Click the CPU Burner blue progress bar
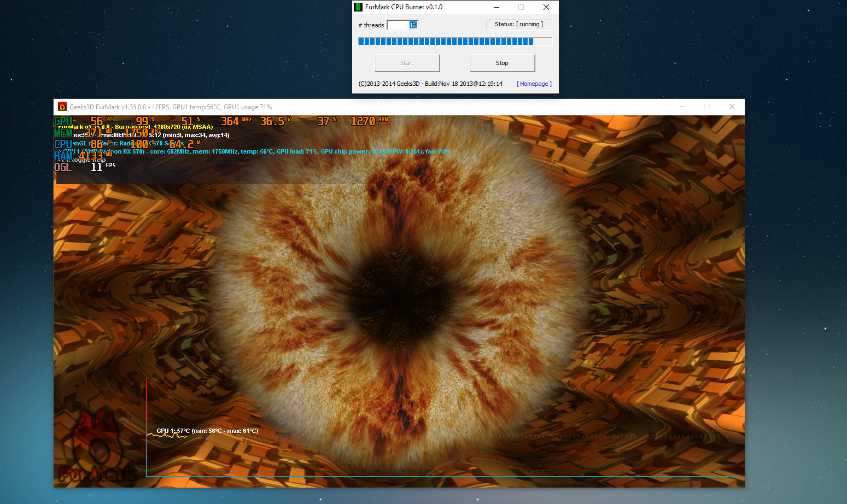 pos(455,42)
